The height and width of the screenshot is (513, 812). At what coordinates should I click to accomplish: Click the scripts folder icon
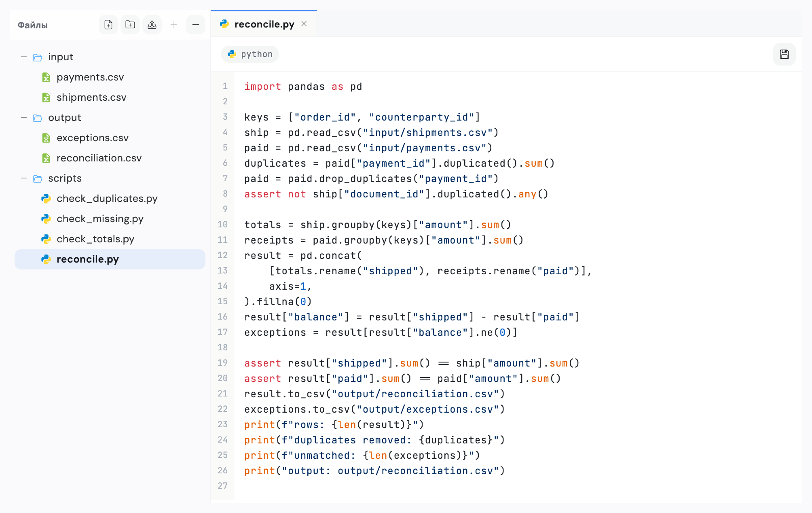pyautogui.click(x=38, y=179)
